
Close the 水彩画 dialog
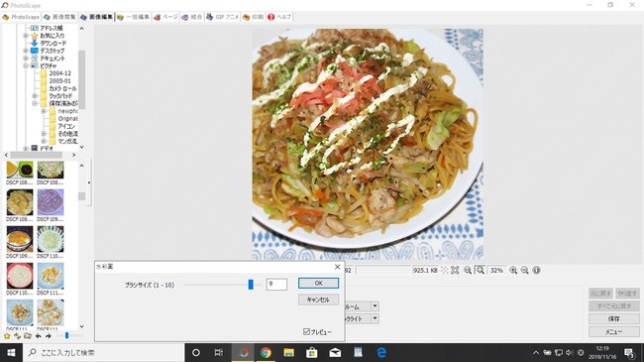337,267
